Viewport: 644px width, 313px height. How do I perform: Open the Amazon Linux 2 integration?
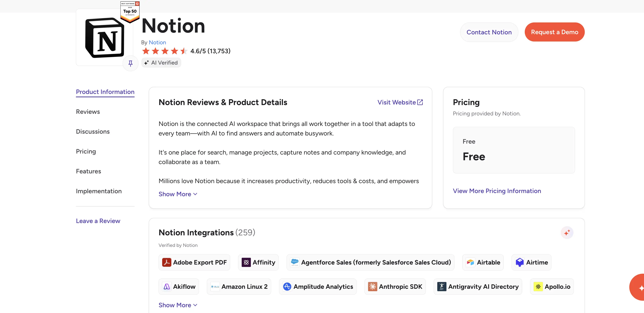pyautogui.click(x=239, y=287)
